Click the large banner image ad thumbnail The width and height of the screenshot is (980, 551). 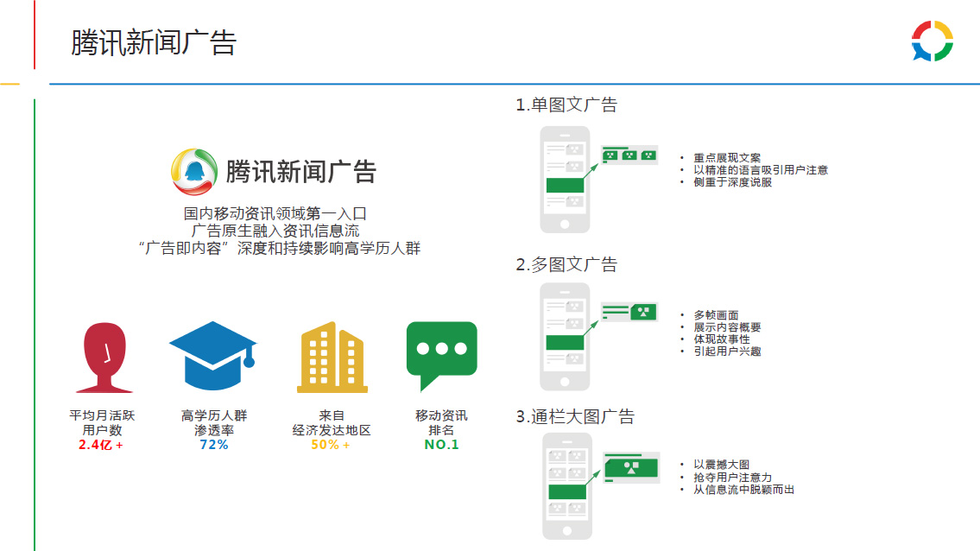(x=631, y=468)
